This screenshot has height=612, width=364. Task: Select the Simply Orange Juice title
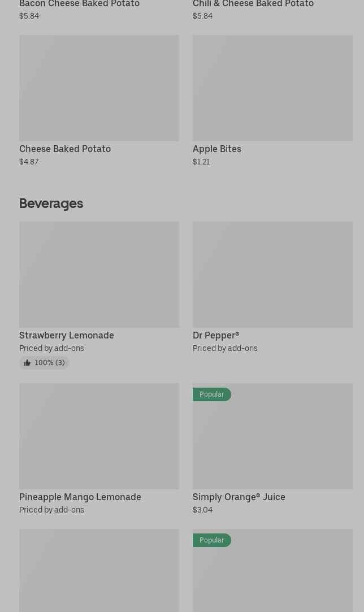(x=239, y=497)
